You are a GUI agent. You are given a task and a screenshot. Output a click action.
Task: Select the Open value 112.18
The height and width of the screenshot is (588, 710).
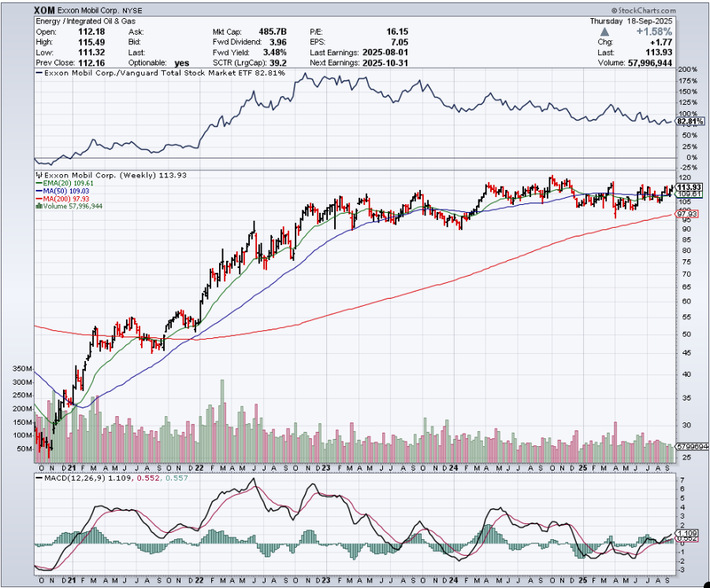click(91, 32)
